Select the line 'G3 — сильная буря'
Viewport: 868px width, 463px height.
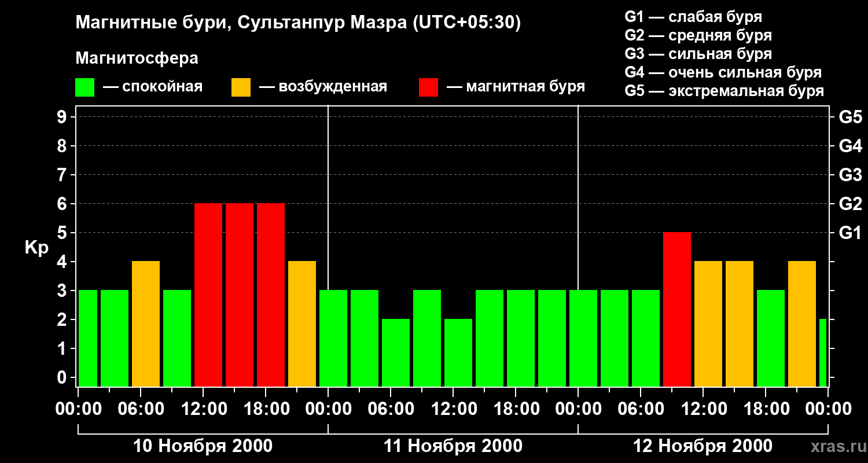pyautogui.click(x=698, y=54)
